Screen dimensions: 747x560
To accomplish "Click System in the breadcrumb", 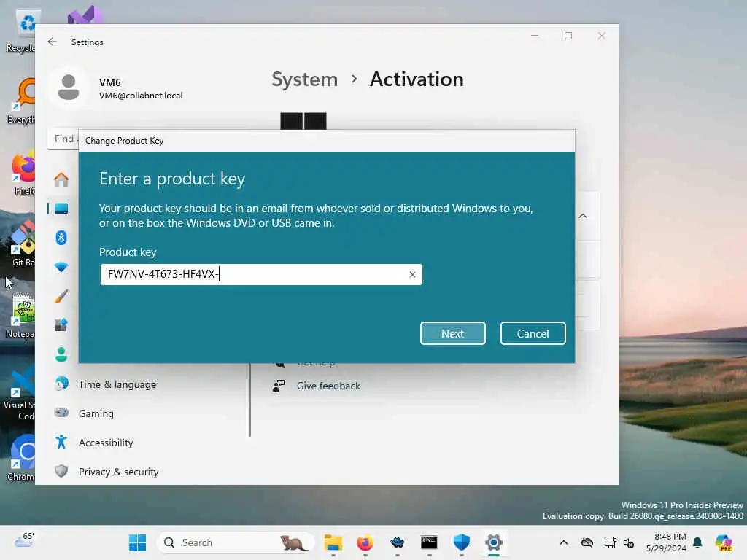I will 304,79.
